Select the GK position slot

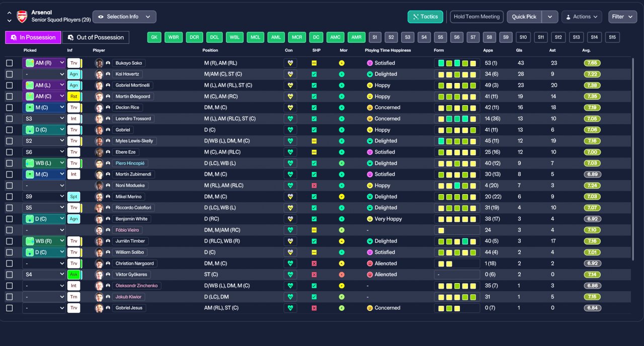point(154,37)
